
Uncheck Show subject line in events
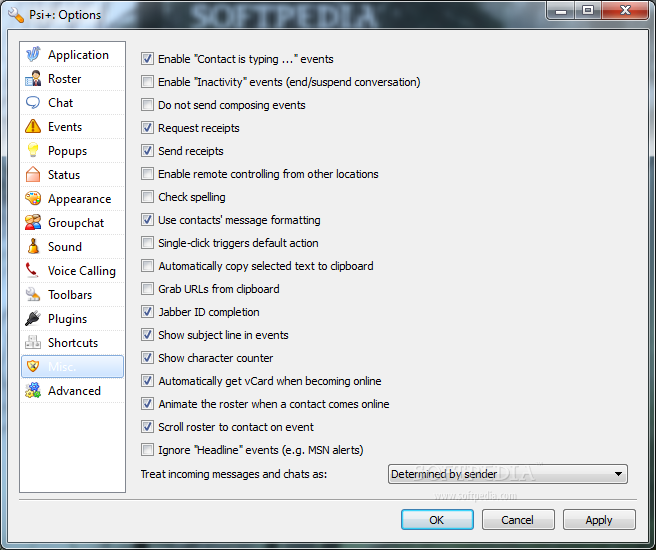[147, 335]
